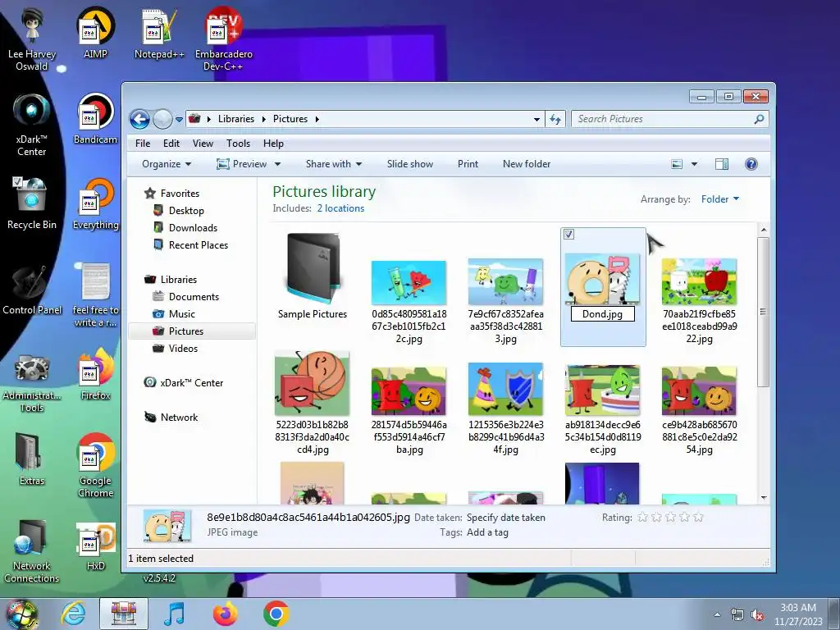Open HxD desktop icon

pos(95,546)
